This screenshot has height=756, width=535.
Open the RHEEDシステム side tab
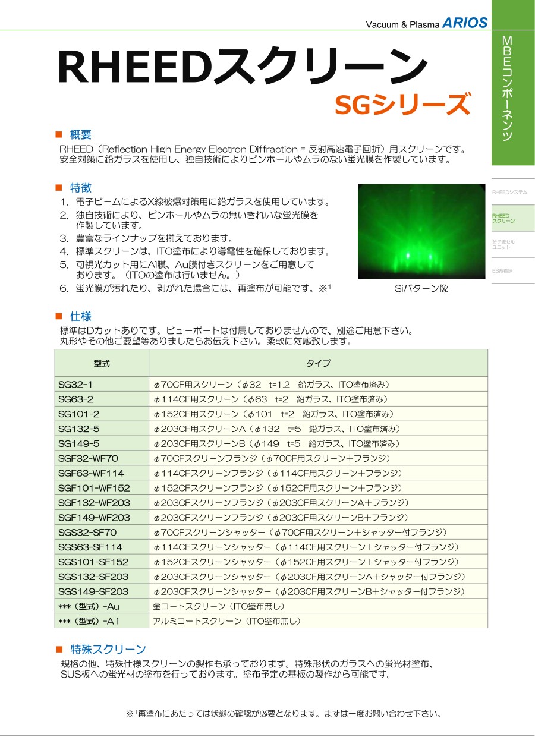pos(509,193)
